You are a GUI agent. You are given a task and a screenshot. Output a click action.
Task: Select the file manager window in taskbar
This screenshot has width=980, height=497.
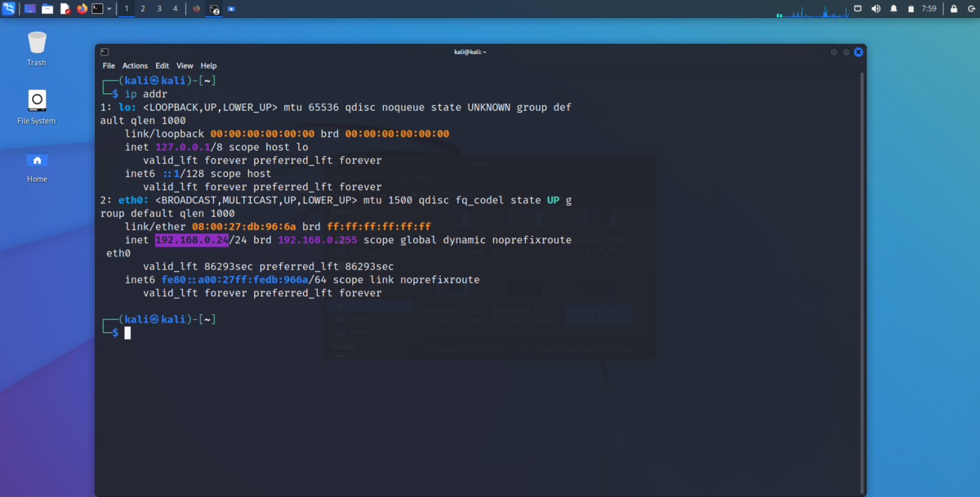tap(232, 9)
